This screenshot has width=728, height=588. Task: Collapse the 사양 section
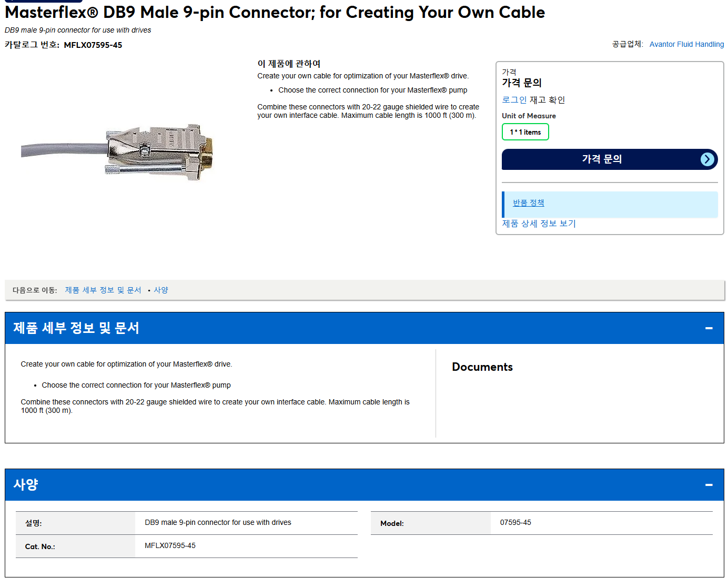pos(709,485)
